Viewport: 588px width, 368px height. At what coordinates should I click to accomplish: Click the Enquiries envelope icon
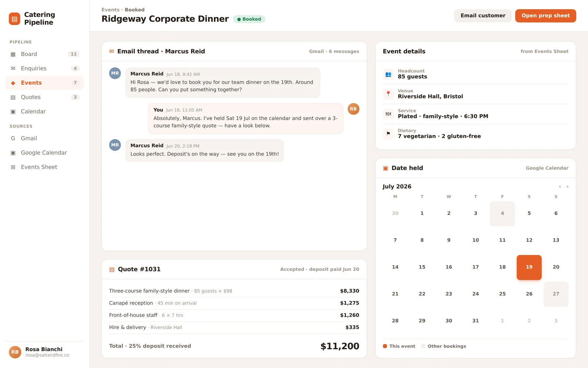tap(13, 68)
